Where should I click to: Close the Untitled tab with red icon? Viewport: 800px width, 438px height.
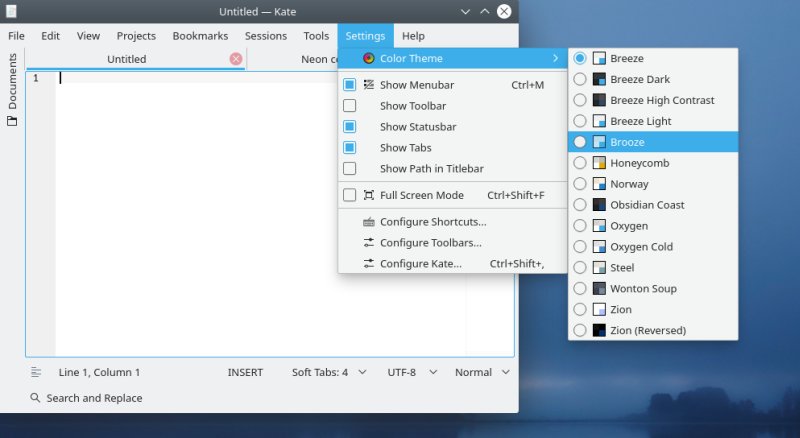[x=236, y=59]
